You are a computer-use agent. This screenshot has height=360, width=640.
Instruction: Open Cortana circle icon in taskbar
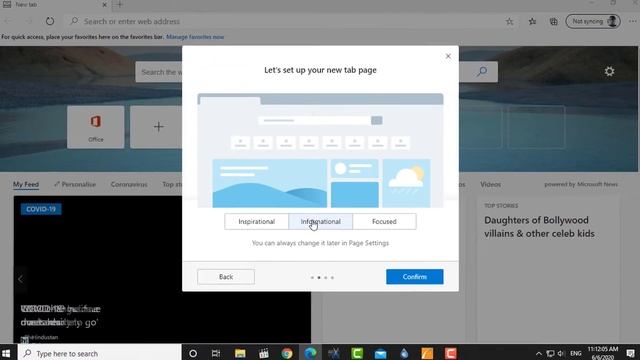193,353
